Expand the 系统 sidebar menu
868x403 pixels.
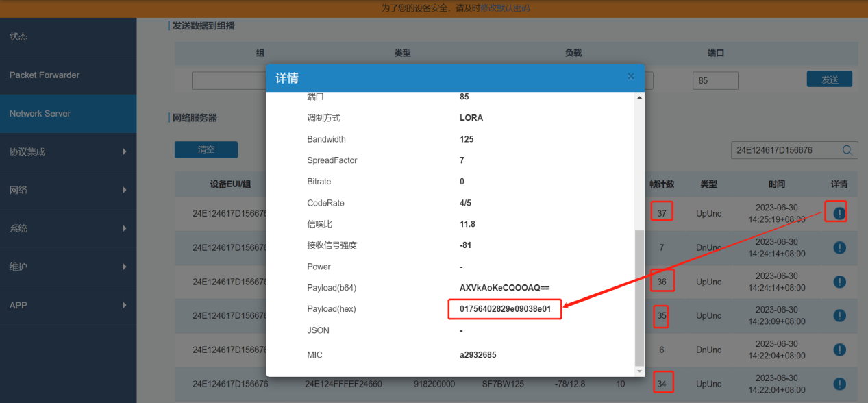[68, 228]
